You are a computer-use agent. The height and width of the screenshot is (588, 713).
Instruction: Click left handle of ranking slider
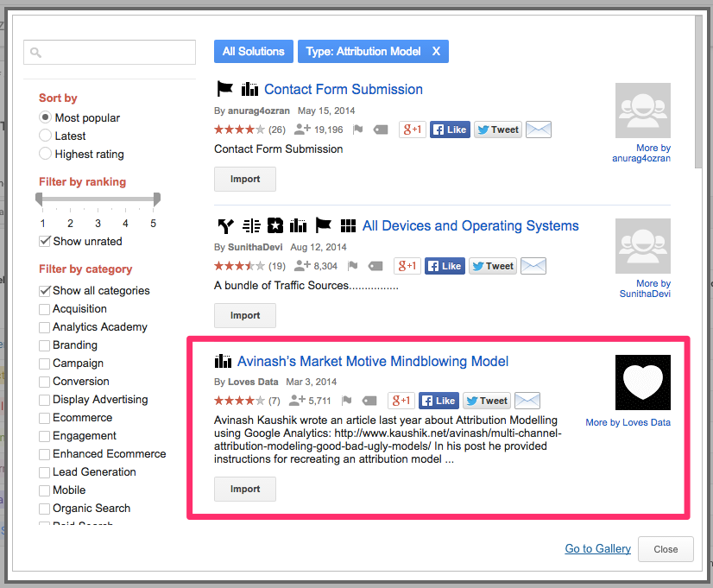click(x=39, y=199)
